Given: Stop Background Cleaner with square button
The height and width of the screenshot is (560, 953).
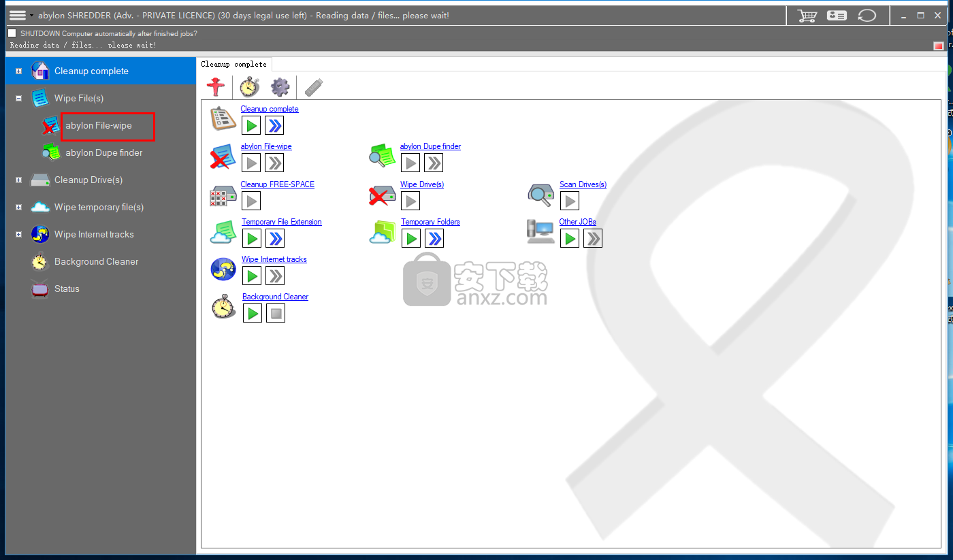Looking at the screenshot, I should [x=276, y=313].
